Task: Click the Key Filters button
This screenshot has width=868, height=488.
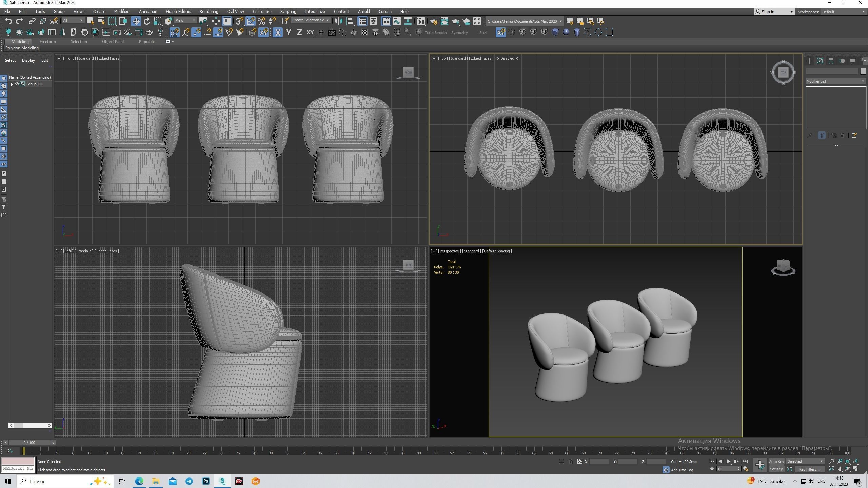Action: (810, 469)
